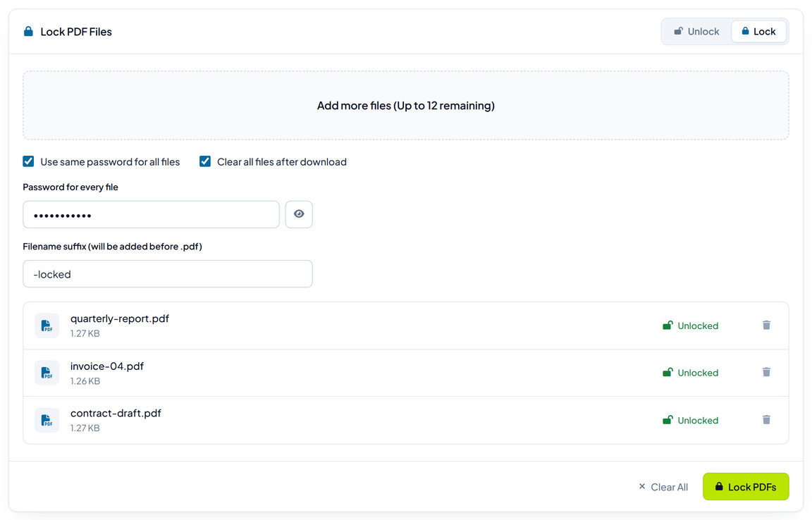Click the PDF file icon of contract-draft.pdf

[47, 420]
